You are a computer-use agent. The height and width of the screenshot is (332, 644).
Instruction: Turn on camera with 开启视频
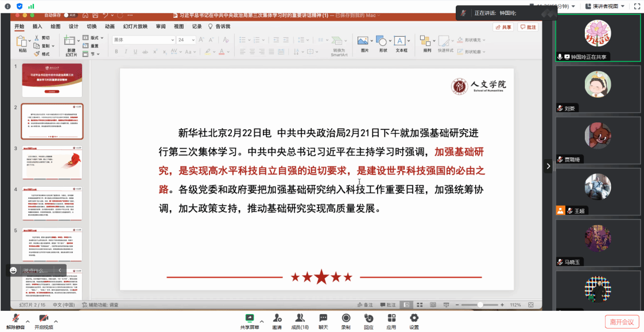(x=43, y=318)
